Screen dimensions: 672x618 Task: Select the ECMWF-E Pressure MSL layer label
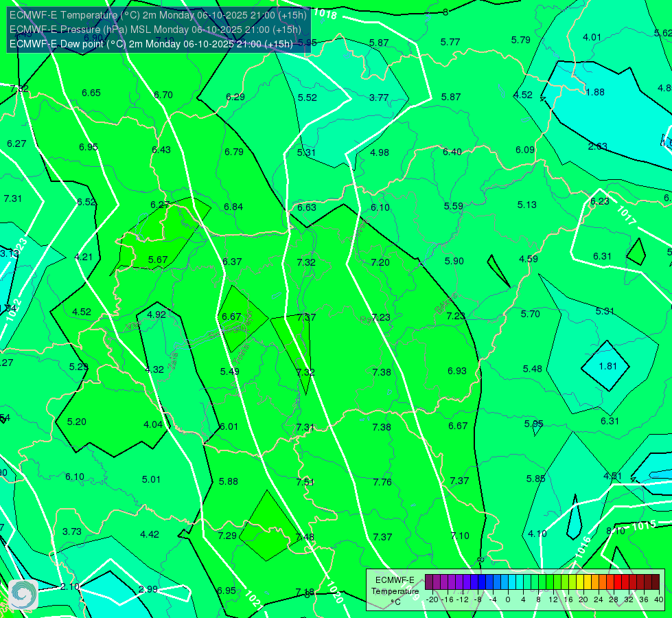click(x=155, y=30)
